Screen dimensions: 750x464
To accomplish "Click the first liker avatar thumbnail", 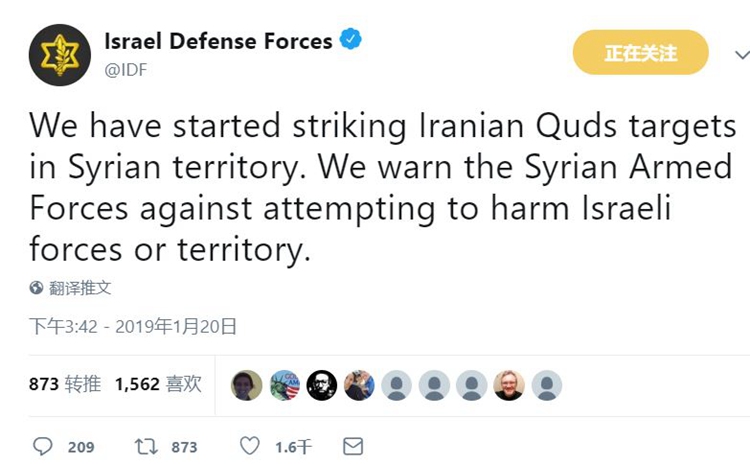I will tap(246, 385).
